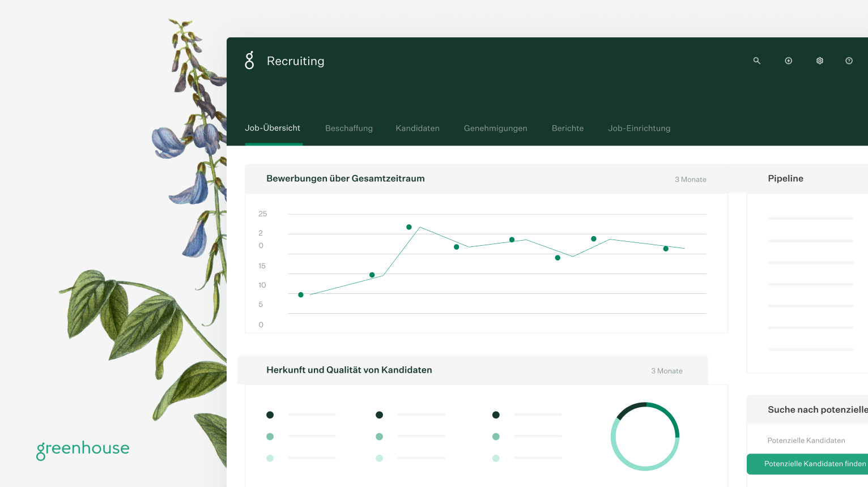Change 3 Monate range on Bewerbungen chart

click(x=690, y=180)
